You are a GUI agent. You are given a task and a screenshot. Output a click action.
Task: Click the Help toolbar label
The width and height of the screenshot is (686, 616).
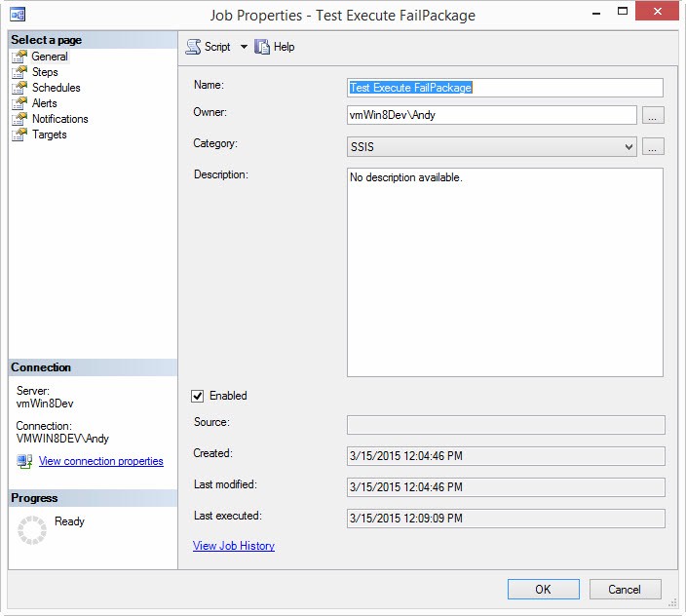tap(284, 47)
